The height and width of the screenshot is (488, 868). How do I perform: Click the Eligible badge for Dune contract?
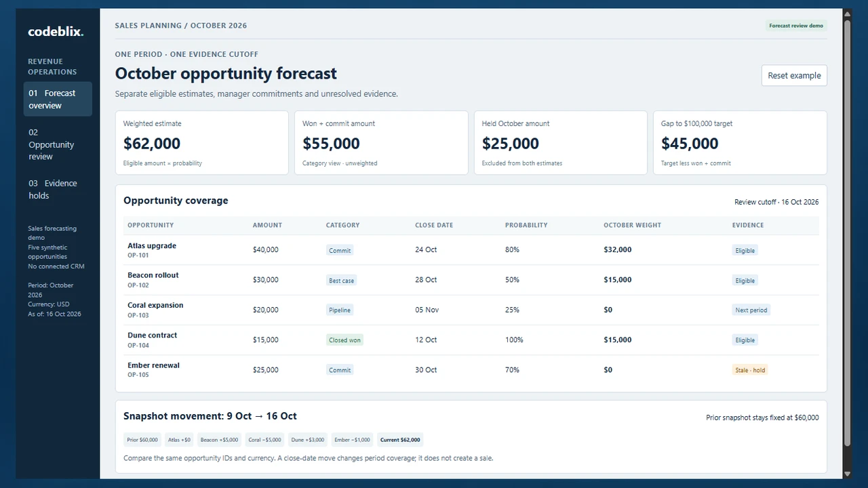pyautogui.click(x=745, y=340)
